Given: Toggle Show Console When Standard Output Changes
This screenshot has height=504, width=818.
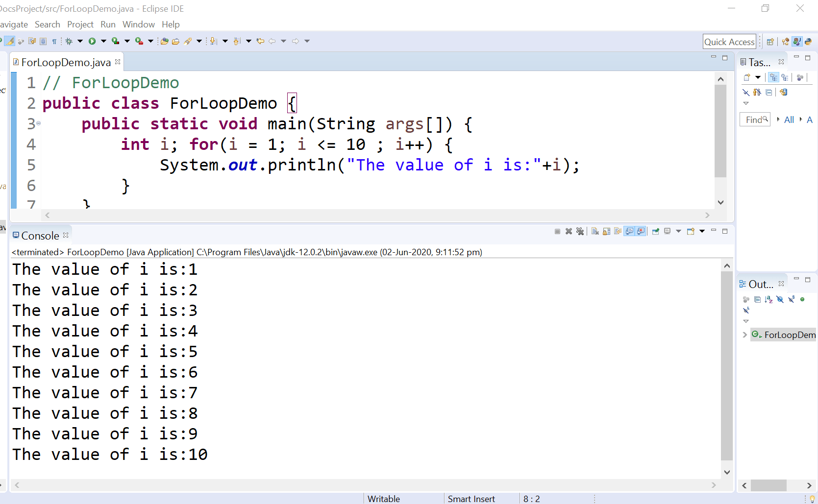Looking at the screenshot, I should point(630,231).
